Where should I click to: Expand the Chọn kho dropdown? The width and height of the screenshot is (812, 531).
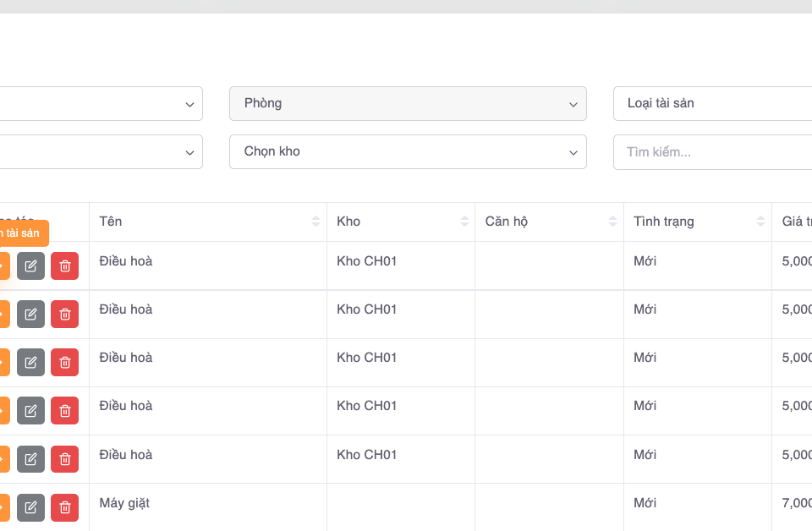click(x=408, y=151)
